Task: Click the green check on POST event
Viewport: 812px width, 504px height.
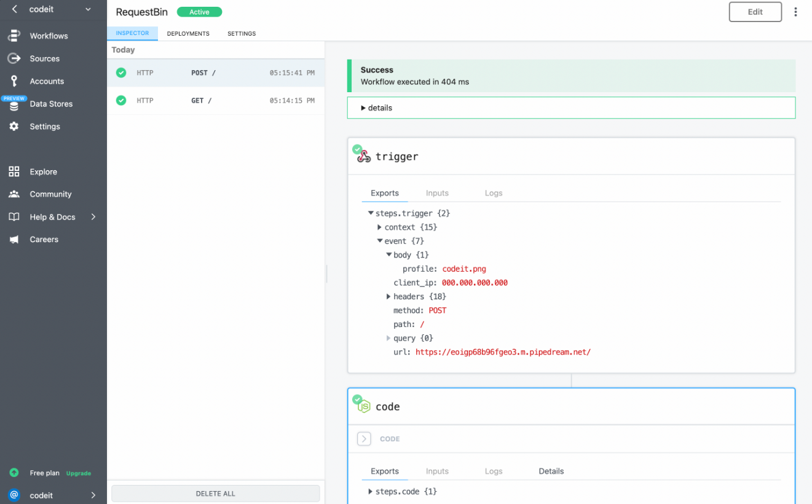Action: point(121,73)
